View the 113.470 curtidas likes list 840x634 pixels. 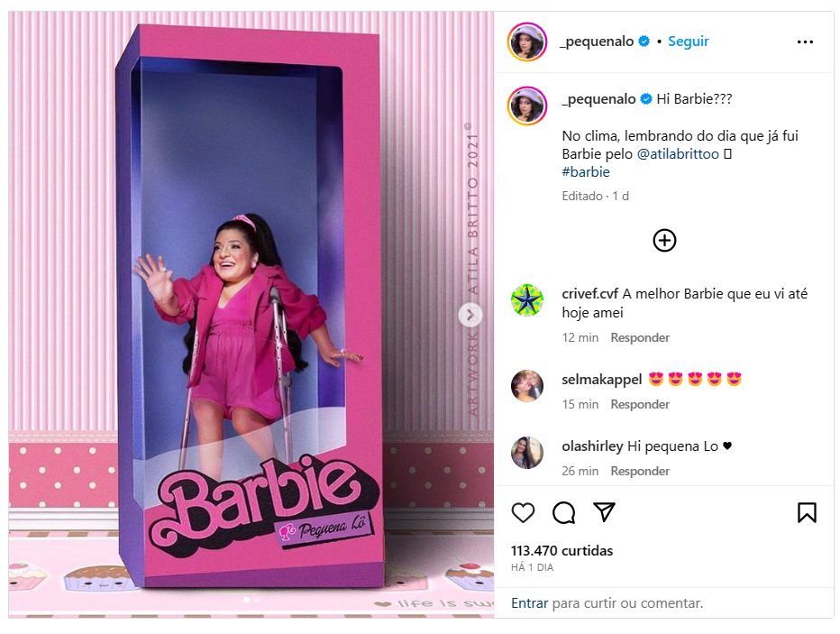point(562,550)
